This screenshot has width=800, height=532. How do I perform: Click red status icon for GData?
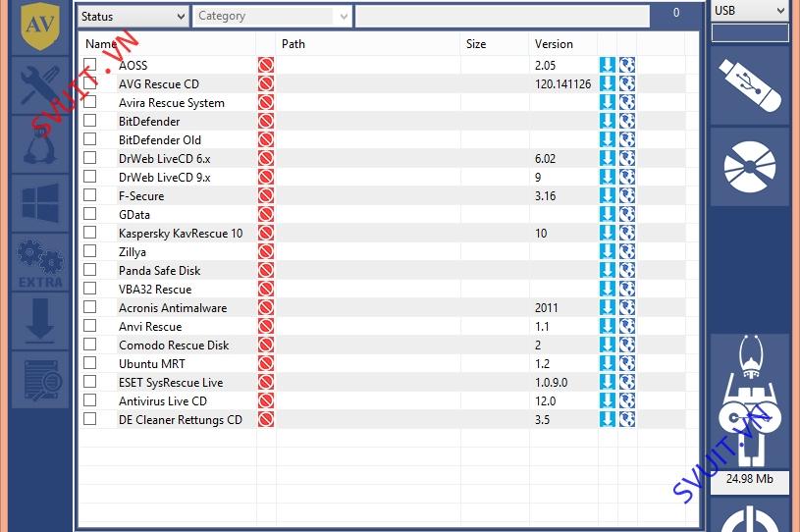point(266,214)
